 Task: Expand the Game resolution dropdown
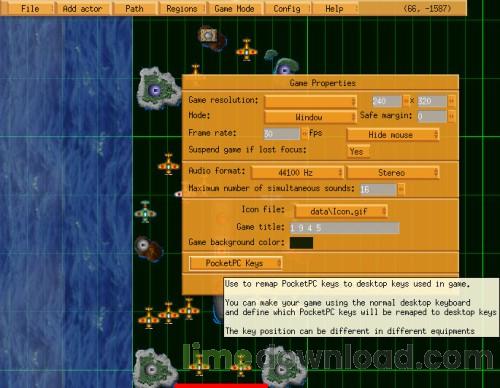[x=310, y=101]
